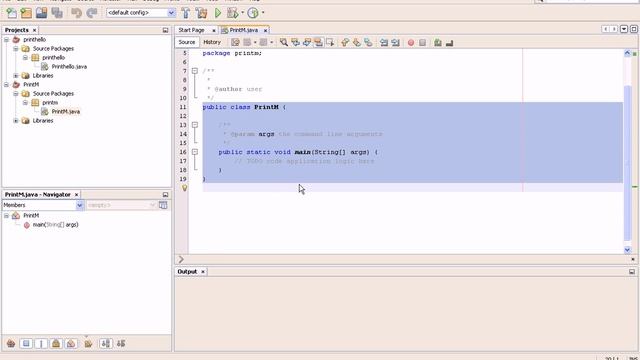
Task: Sort Navigator members by name
Action: [x=106, y=344]
